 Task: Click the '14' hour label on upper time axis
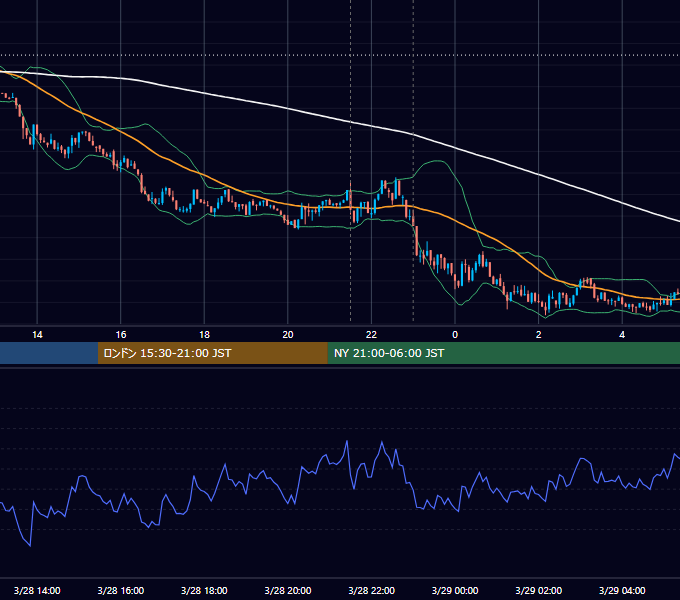[37, 335]
